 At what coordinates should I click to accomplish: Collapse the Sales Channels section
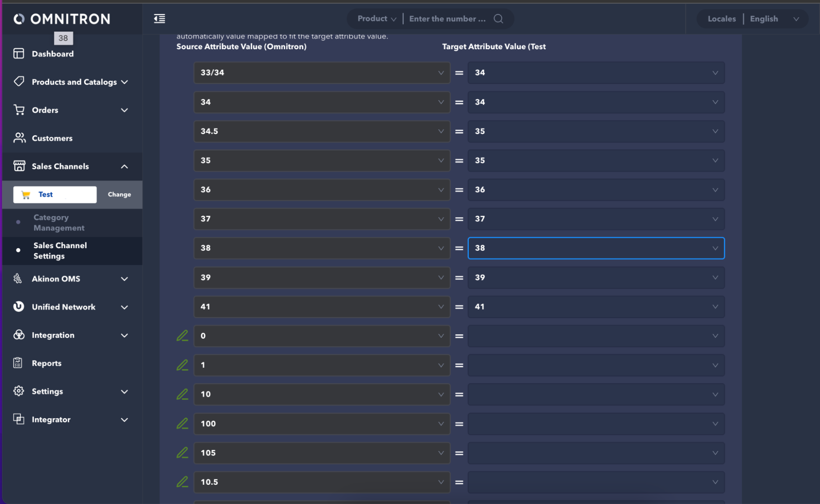click(124, 166)
